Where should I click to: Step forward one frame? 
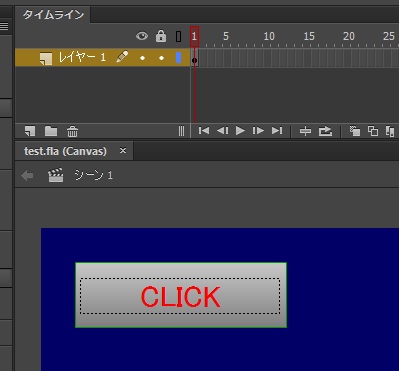point(258,131)
